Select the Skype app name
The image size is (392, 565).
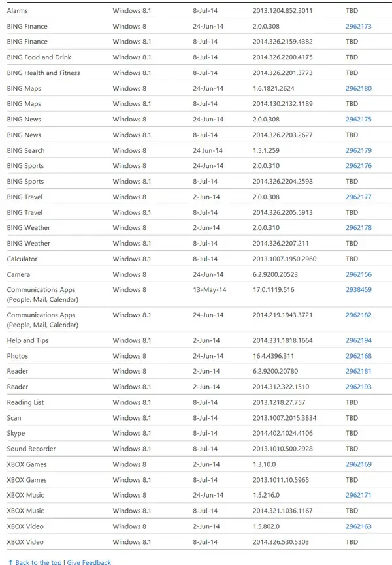tap(16, 433)
